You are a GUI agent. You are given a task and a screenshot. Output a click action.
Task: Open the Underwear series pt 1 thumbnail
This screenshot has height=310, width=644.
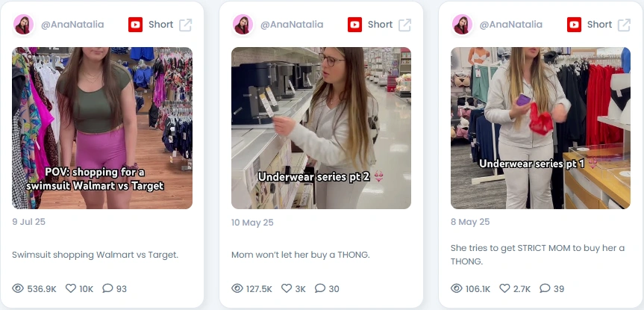point(540,128)
